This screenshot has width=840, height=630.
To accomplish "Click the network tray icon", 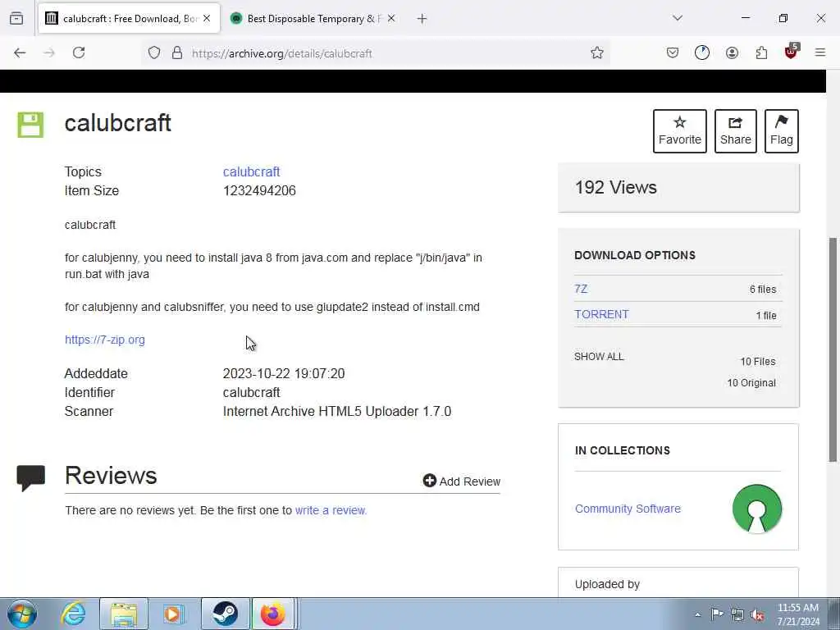I will [737, 615].
